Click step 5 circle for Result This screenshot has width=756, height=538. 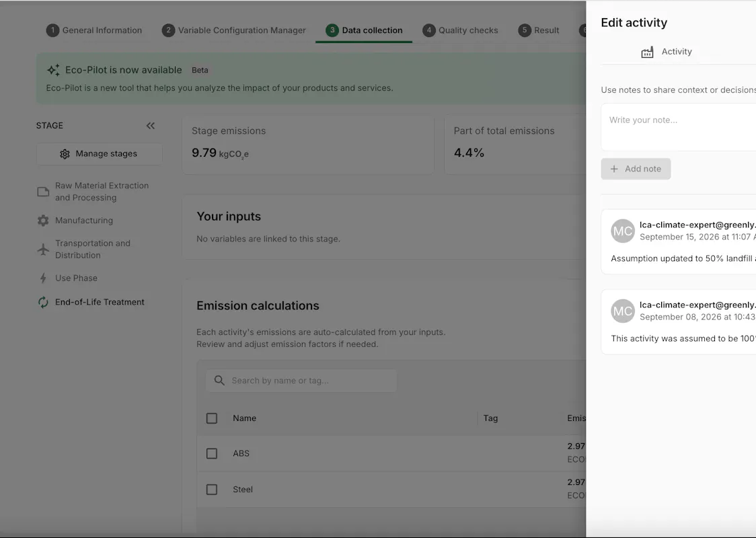(x=525, y=30)
